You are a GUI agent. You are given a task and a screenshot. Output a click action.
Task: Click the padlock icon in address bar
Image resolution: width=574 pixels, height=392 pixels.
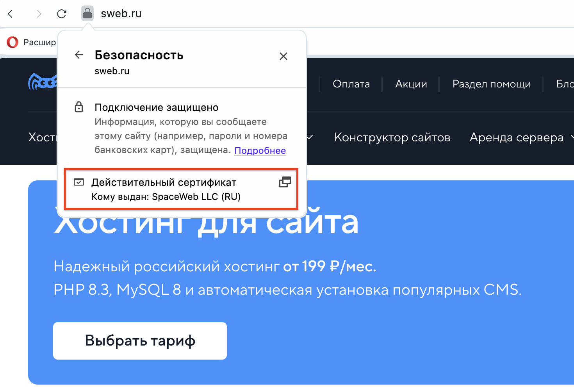tap(87, 14)
